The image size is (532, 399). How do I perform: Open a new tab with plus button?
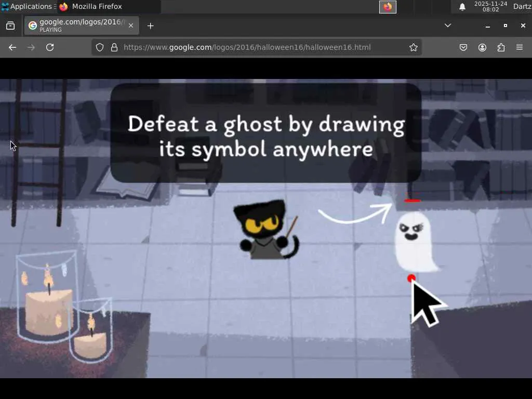[x=150, y=26]
